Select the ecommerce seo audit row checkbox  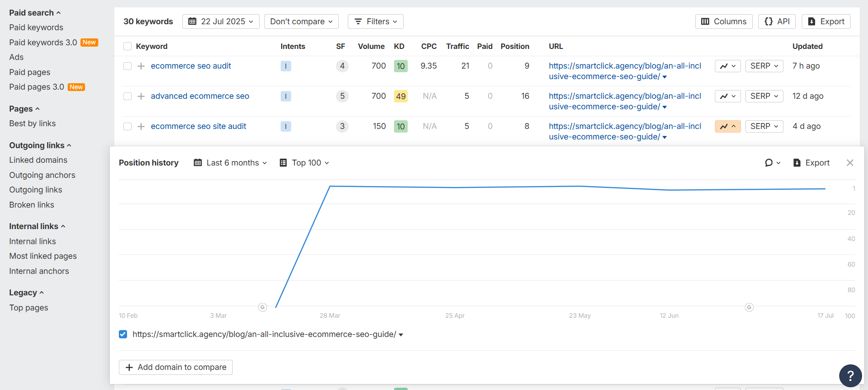128,66
